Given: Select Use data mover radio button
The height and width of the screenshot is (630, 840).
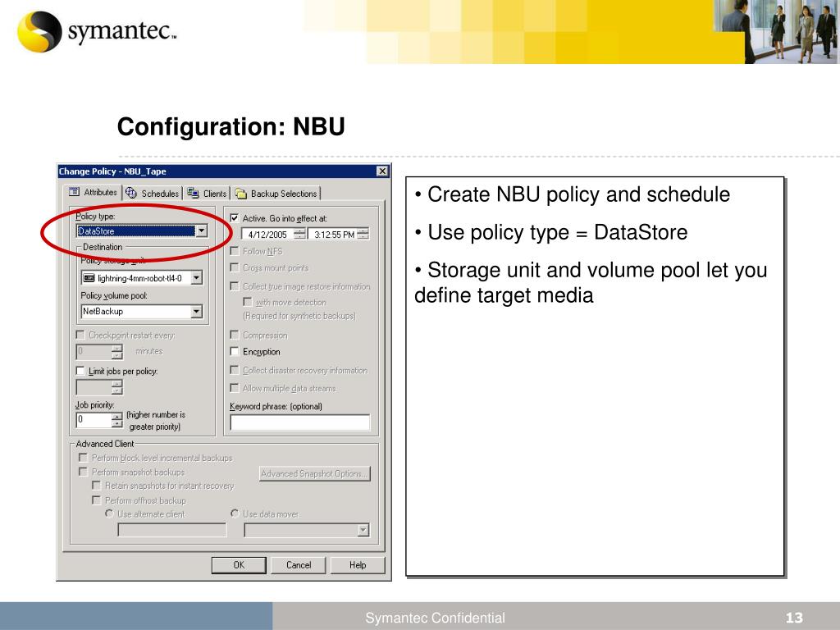Looking at the screenshot, I should coord(235,514).
